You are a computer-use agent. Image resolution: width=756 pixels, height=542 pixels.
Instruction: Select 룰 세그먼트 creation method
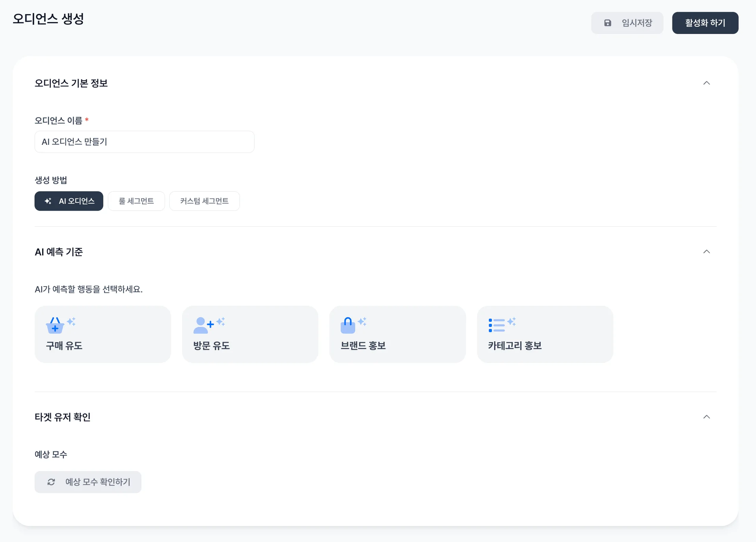point(136,201)
